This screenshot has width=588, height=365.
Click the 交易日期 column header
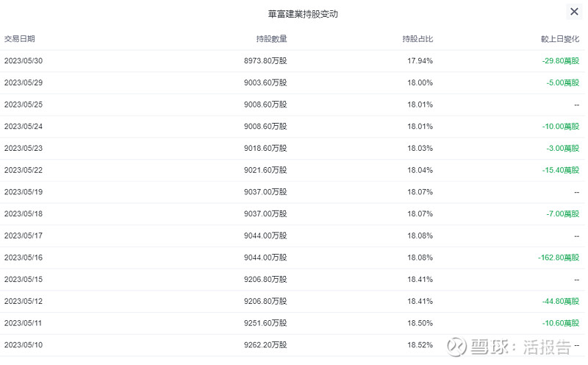click(x=20, y=39)
